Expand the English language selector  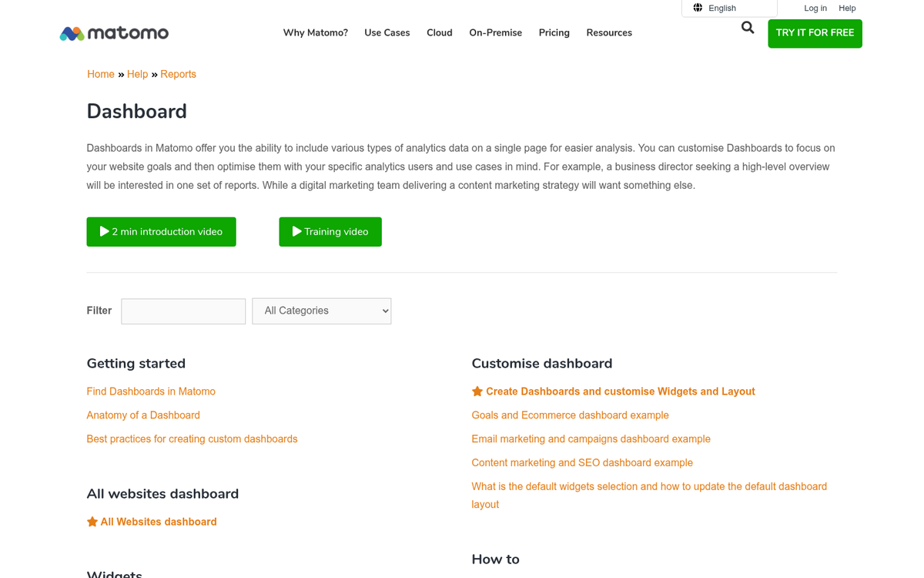click(x=721, y=8)
